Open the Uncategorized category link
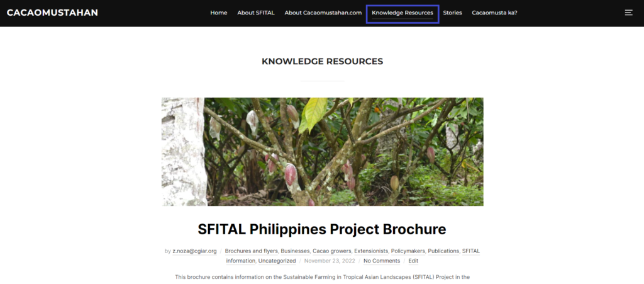 277,261
